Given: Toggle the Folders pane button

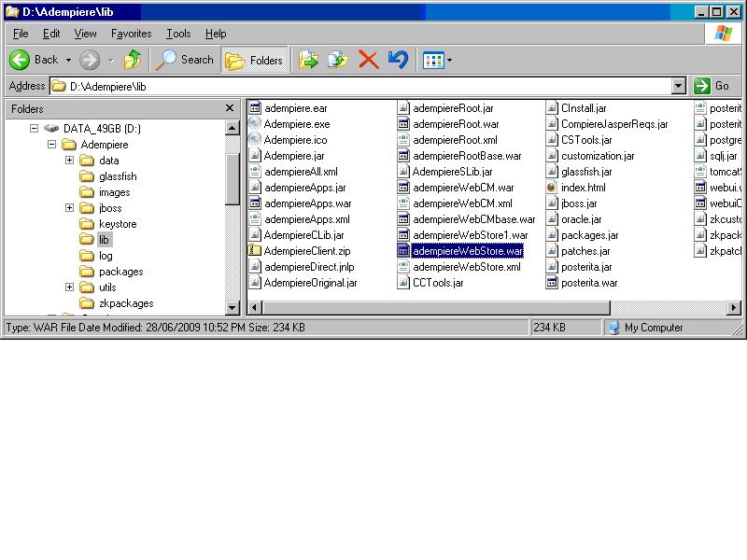Looking at the screenshot, I should click(254, 60).
